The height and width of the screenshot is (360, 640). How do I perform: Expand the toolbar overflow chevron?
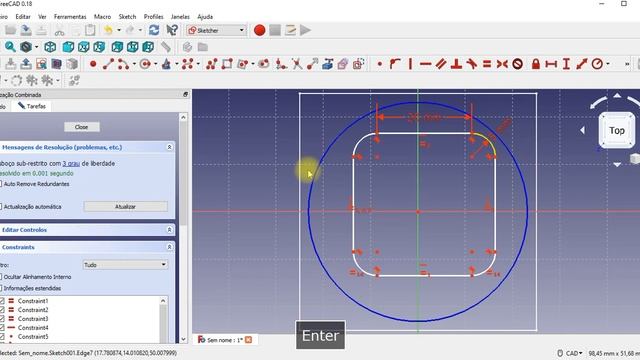point(627,64)
